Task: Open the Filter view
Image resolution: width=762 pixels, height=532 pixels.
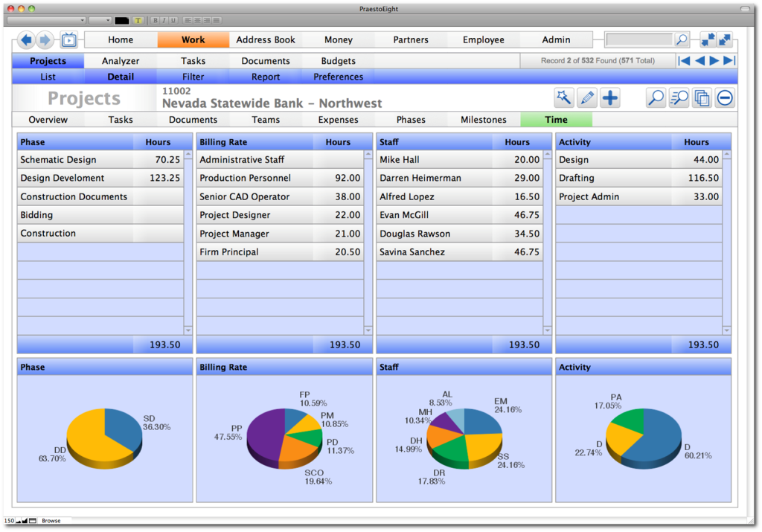Action: pyautogui.click(x=193, y=77)
